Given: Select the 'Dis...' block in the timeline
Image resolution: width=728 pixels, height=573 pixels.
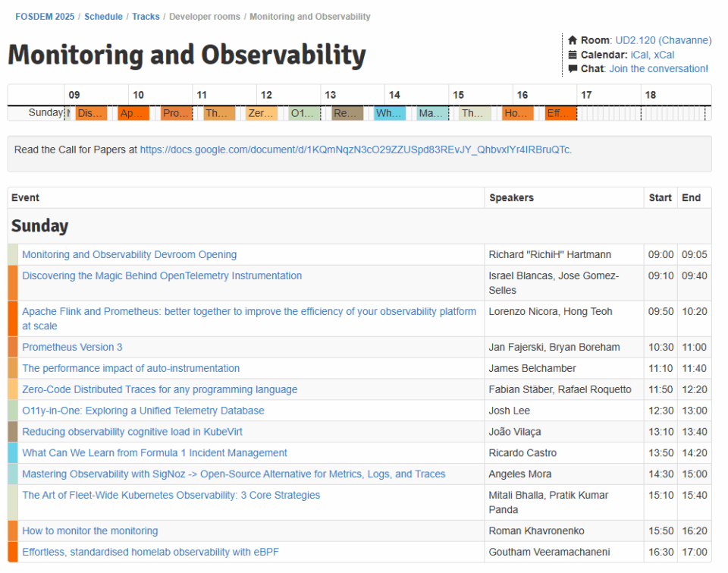Looking at the screenshot, I should point(91,113).
